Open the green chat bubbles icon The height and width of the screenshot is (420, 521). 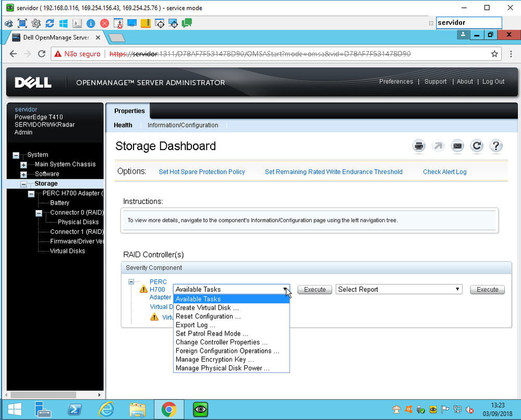(187, 23)
